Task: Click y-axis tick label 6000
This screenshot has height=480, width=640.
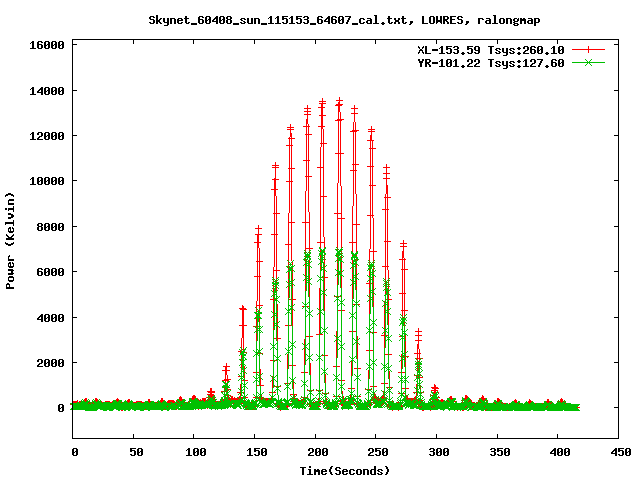Action: [50, 272]
